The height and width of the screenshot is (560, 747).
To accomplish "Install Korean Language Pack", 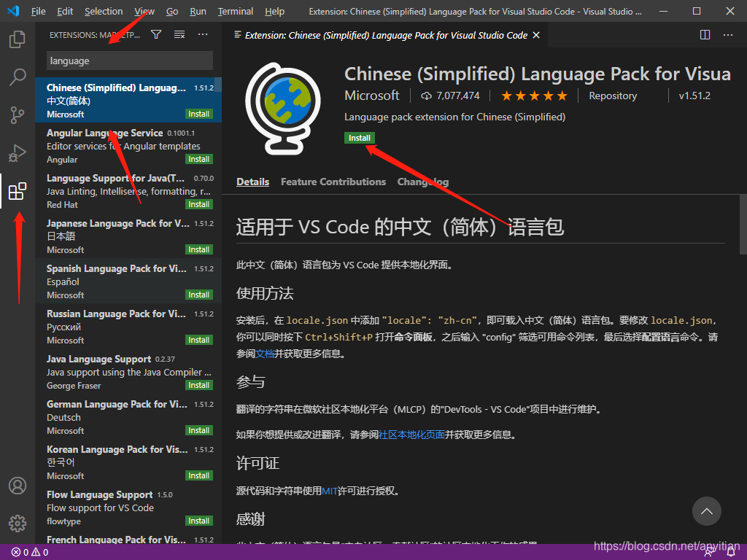I will [198, 475].
